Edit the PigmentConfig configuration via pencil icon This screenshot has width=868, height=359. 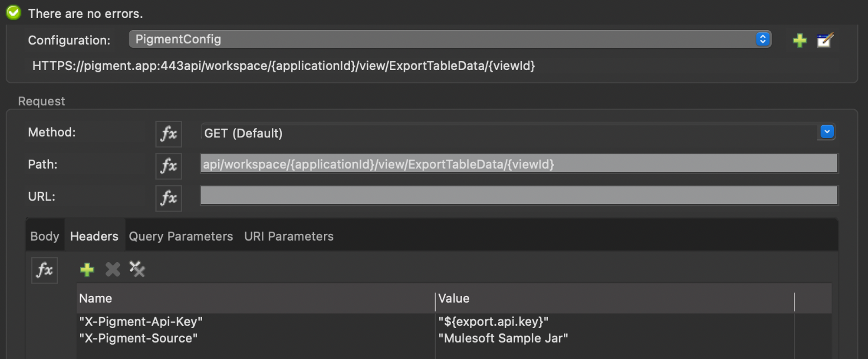[825, 40]
